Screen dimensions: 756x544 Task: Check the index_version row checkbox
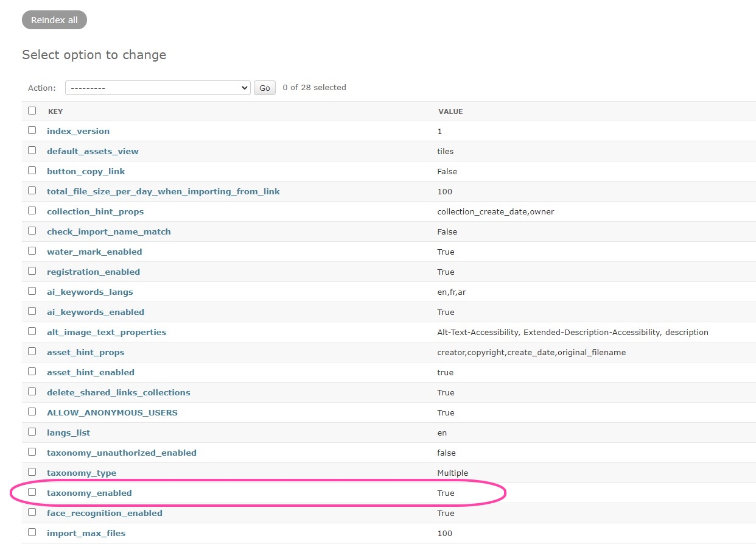[x=32, y=130]
